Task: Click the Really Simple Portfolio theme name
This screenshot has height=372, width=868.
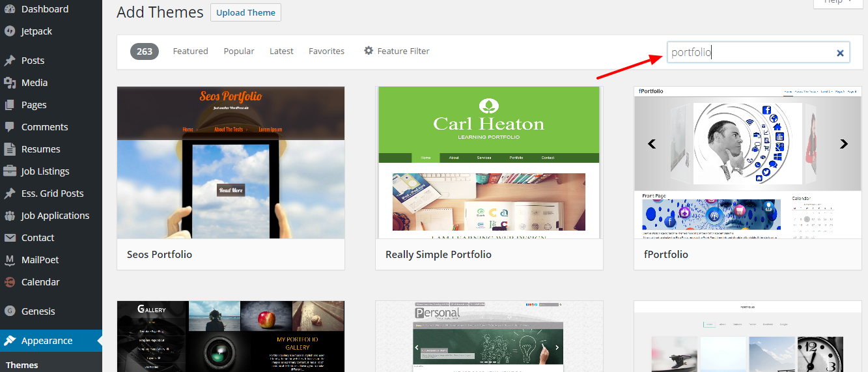Action: tap(438, 255)
